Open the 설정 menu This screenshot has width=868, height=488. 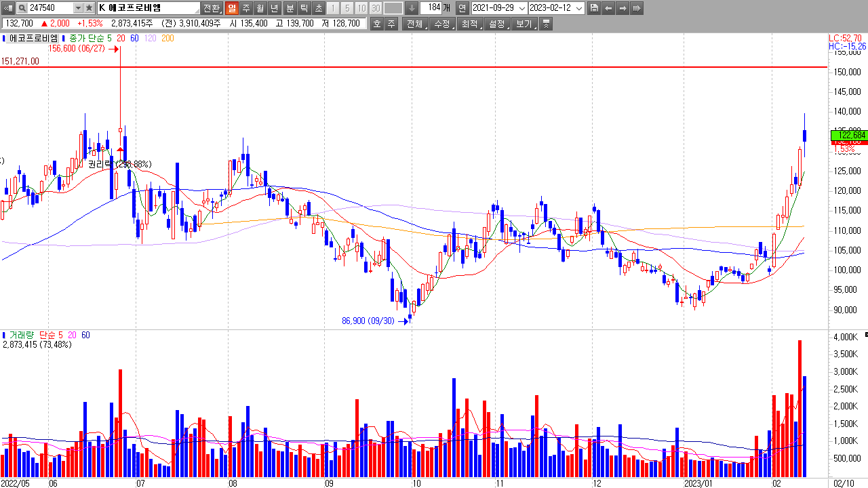point(498,24)
